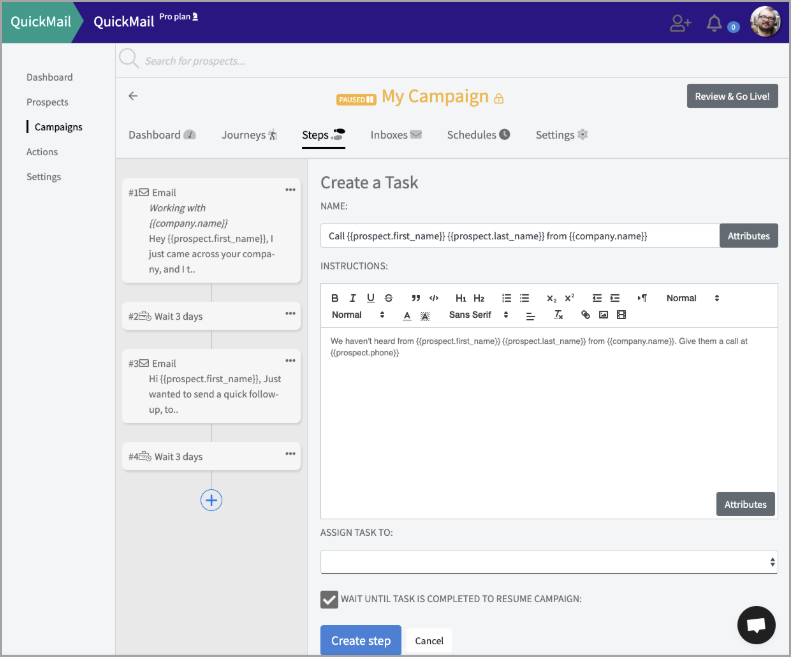
Task: Clear text formatting in the editor
Action: tap(559, 315)
